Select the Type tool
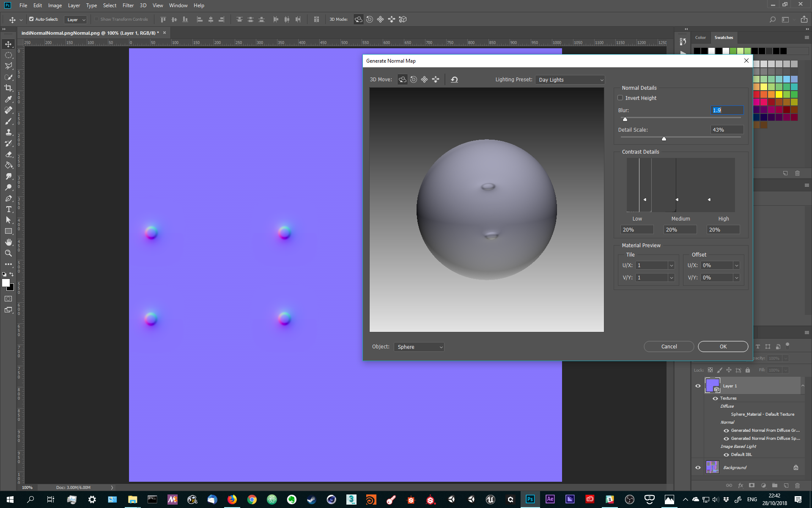 (x=8, y=209)
